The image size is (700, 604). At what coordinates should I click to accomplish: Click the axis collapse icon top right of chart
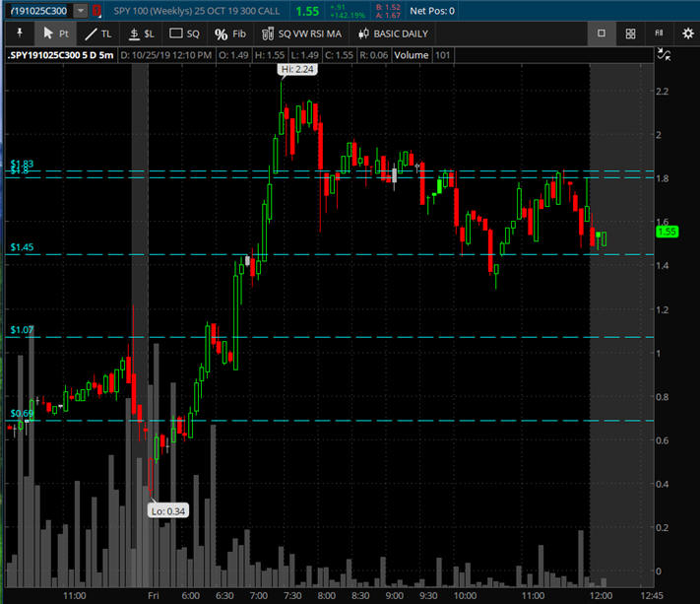[x=664, y=55]
